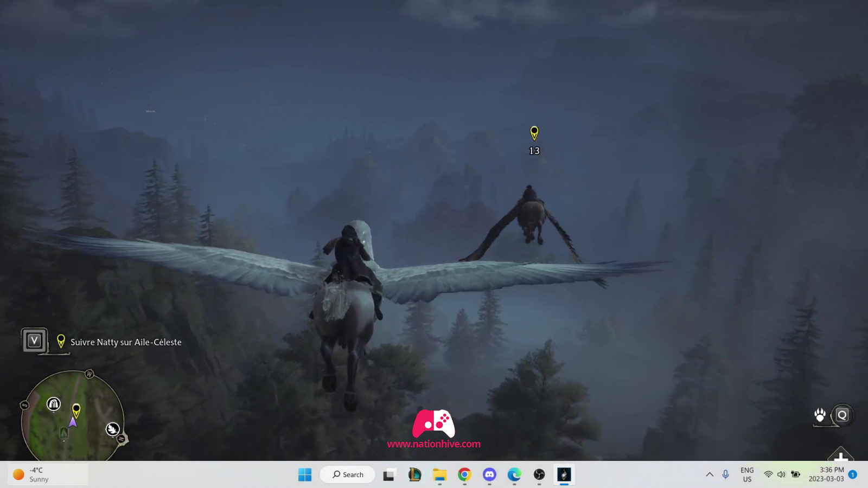The height and width of the screenshot is (488, 868).
Task: Expand the hidden system tray icons chevron
Action: [710, 474]
